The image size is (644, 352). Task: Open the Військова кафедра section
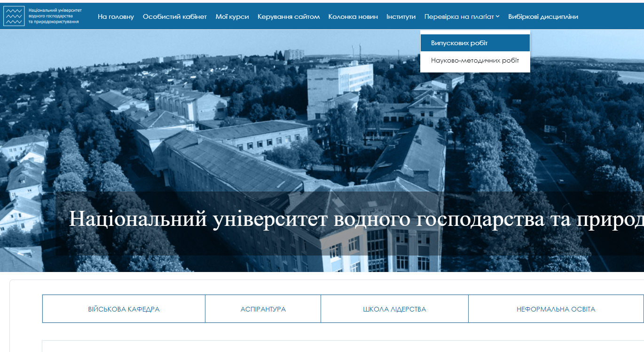pos(124,309)
